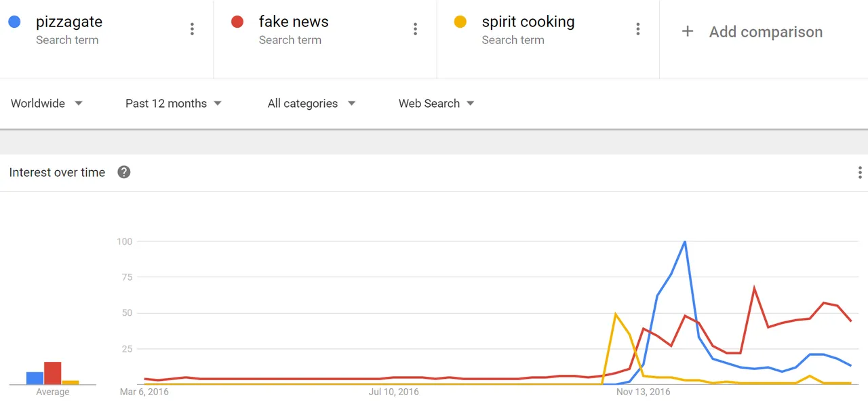The image size is (868, 410).
Task: Click the Add comparison button
Action: pos(752,32)
